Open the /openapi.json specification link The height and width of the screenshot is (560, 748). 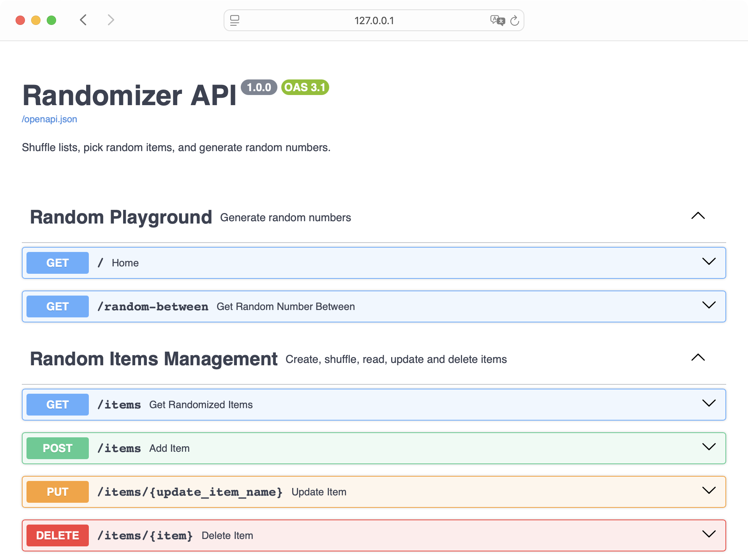[49, 119]
